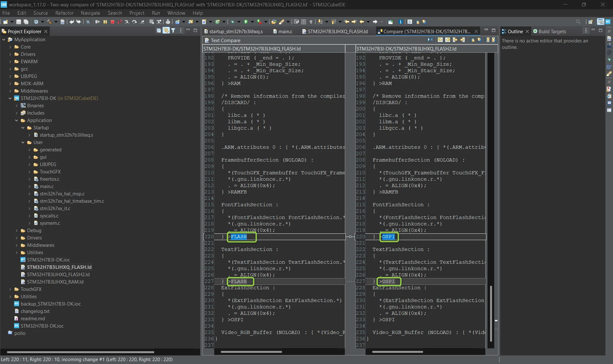613x364 pixels.
Task: Click the Build hammer icon
Action: coord(49,22)
